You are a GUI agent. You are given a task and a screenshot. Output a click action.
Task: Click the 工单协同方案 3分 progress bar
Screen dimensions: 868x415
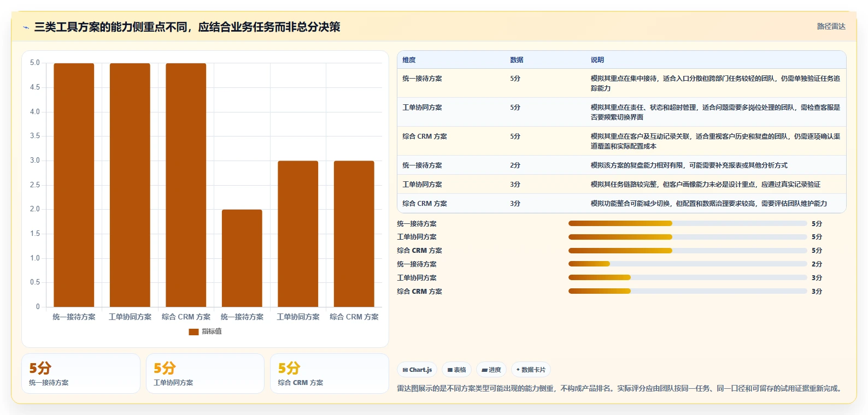point(688,277)
